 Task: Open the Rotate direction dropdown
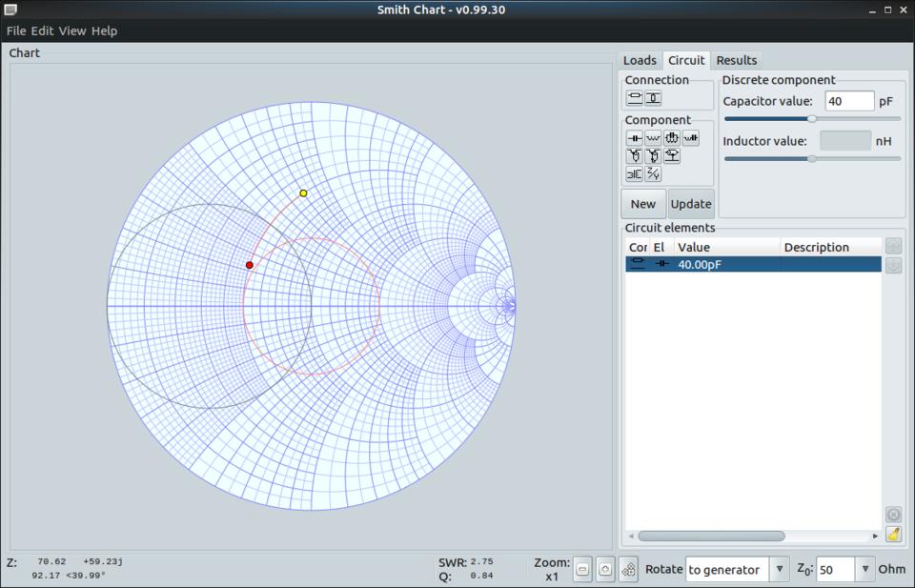coord(779,570)
